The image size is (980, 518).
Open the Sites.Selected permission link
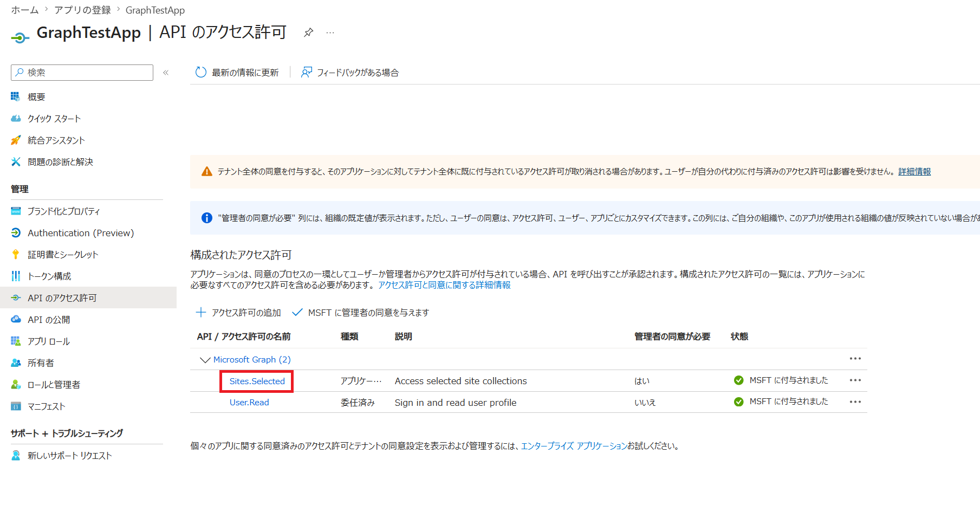coord(257,381)
